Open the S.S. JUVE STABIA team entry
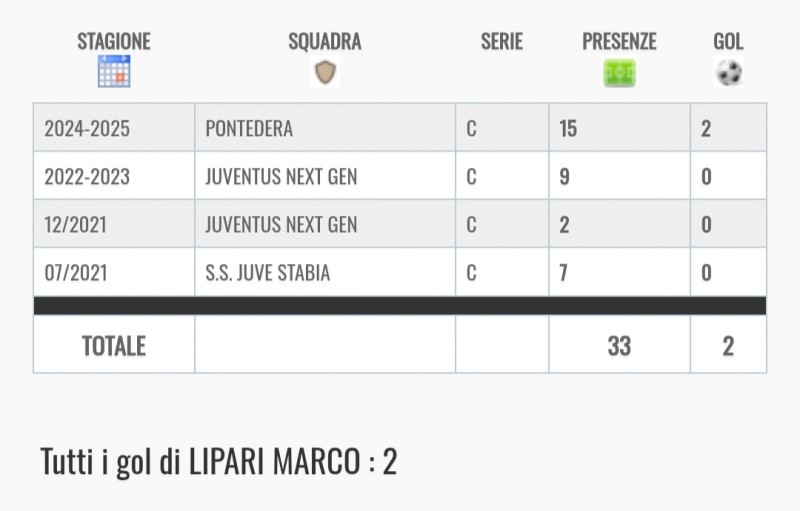 tap(268, 272)
